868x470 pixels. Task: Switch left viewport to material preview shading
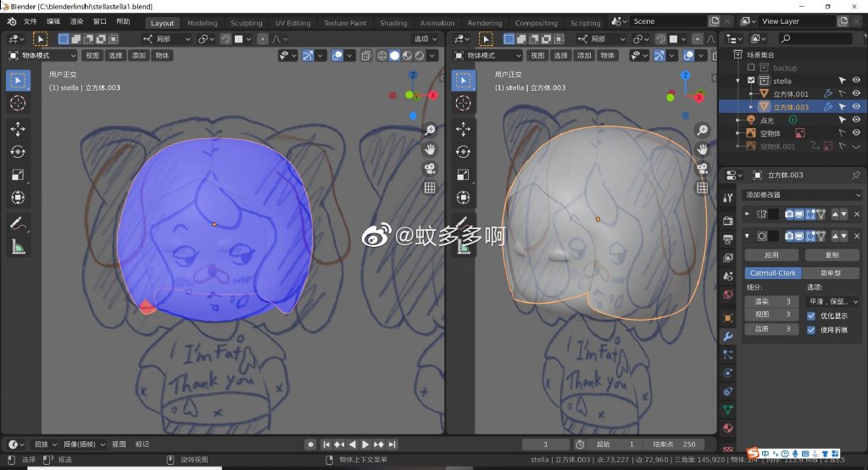point(407,55)
